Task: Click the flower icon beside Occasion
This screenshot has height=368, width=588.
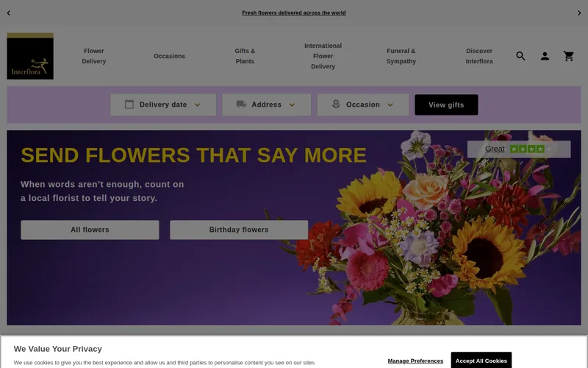Action: (x=336, y=104)
